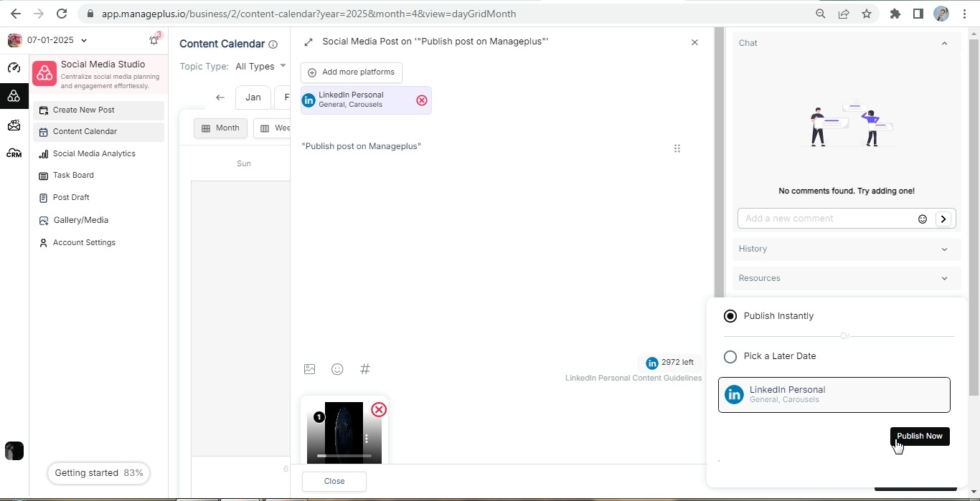Click attached image thumbnail

coord(344,432)
